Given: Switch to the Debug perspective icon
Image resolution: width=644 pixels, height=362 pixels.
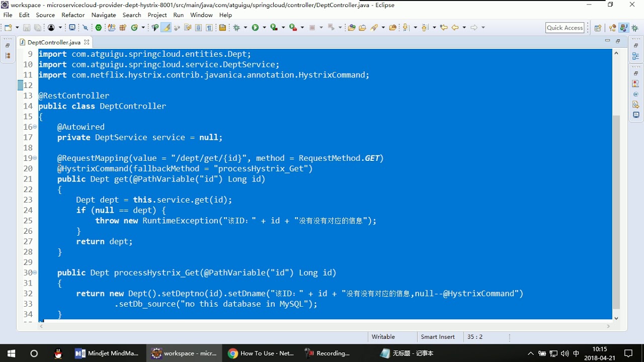Looking at the screenshot, I should point(635,28).
